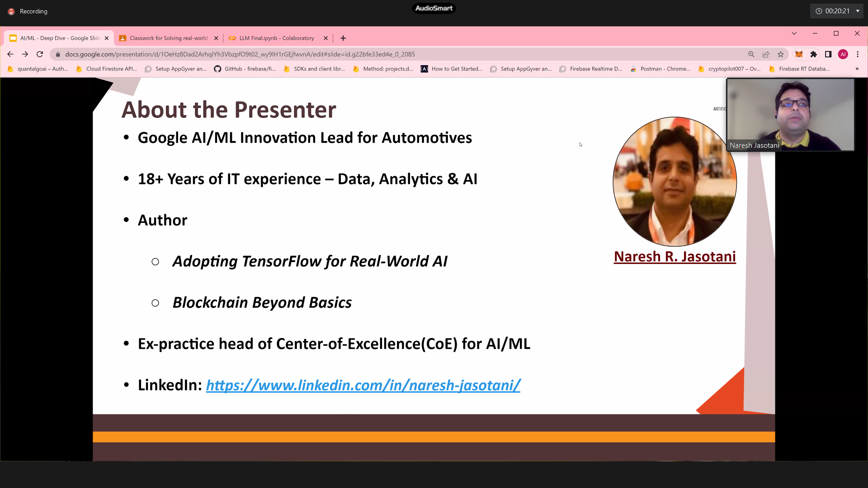Click the AudioSmart label
The width and height of the screenshot is (868, 488).
click(434, 8)
